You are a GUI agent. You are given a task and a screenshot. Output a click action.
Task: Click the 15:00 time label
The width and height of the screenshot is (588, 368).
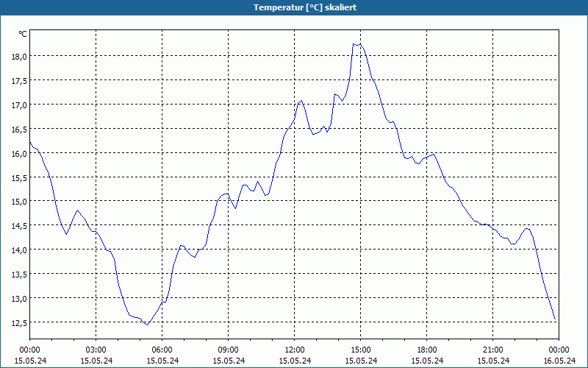coord(361,350)
